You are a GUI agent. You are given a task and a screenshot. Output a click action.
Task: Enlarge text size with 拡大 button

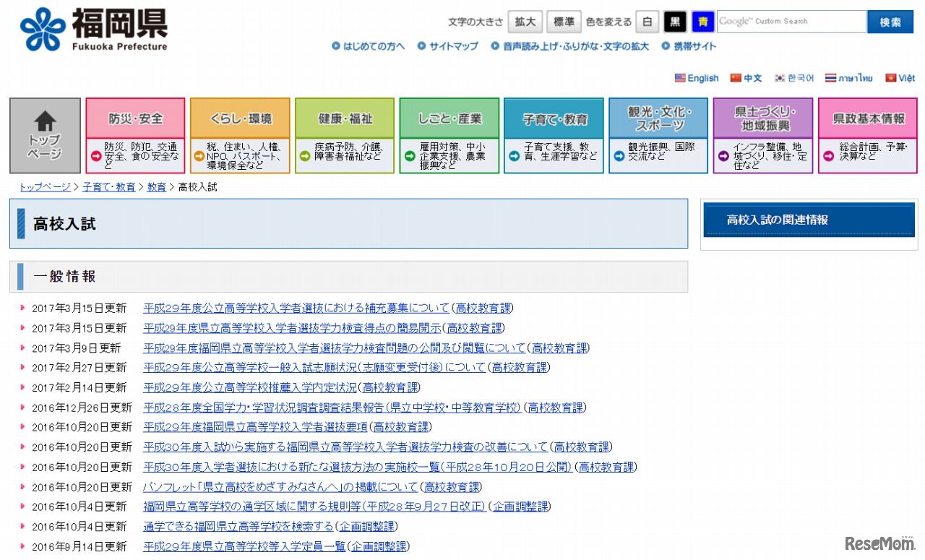pos(525,22)
